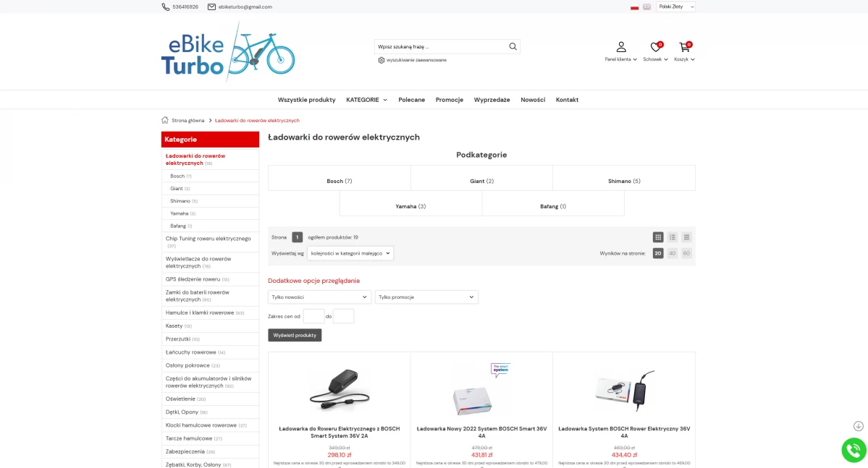Open the Polecane menu item
868x468 pixels.
411,100
